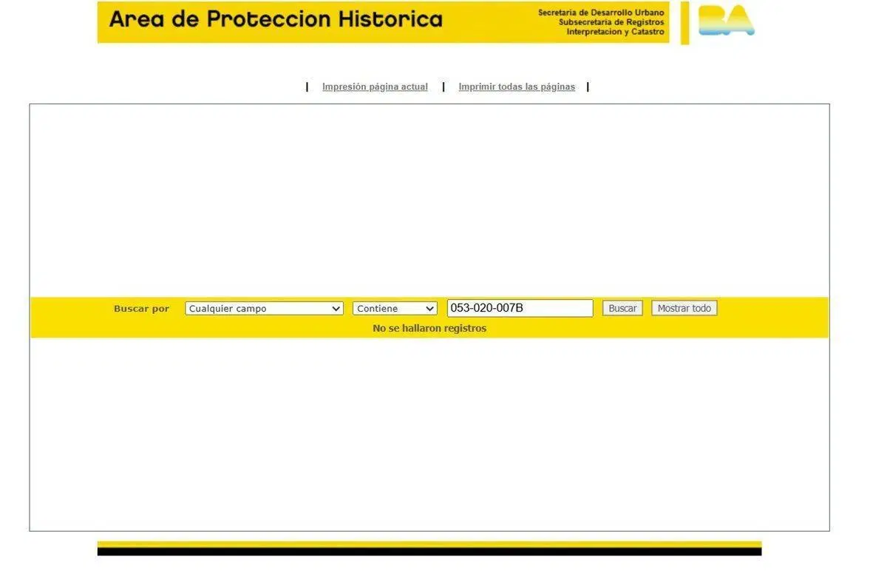Image resolution: width=887 pixels, height=588 pixels.
Task: Click 'Interpretacion y Catastro' header text
Action: 616,32
